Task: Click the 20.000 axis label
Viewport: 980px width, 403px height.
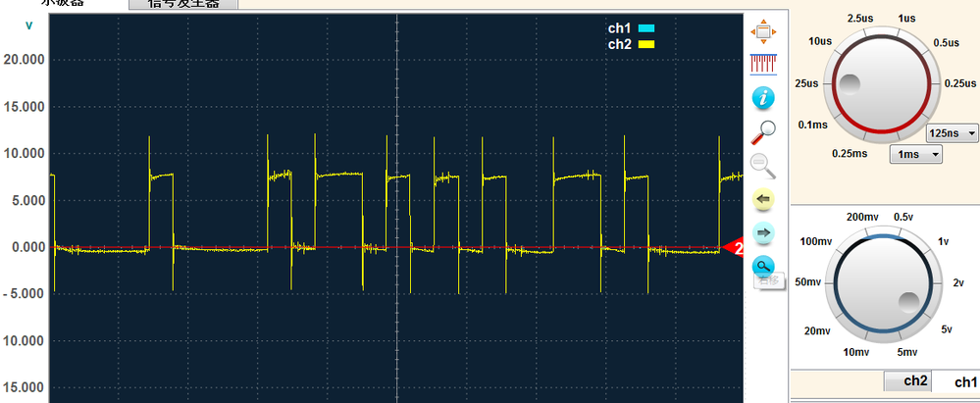Action: pyautogui.click(x=25, y=60)
